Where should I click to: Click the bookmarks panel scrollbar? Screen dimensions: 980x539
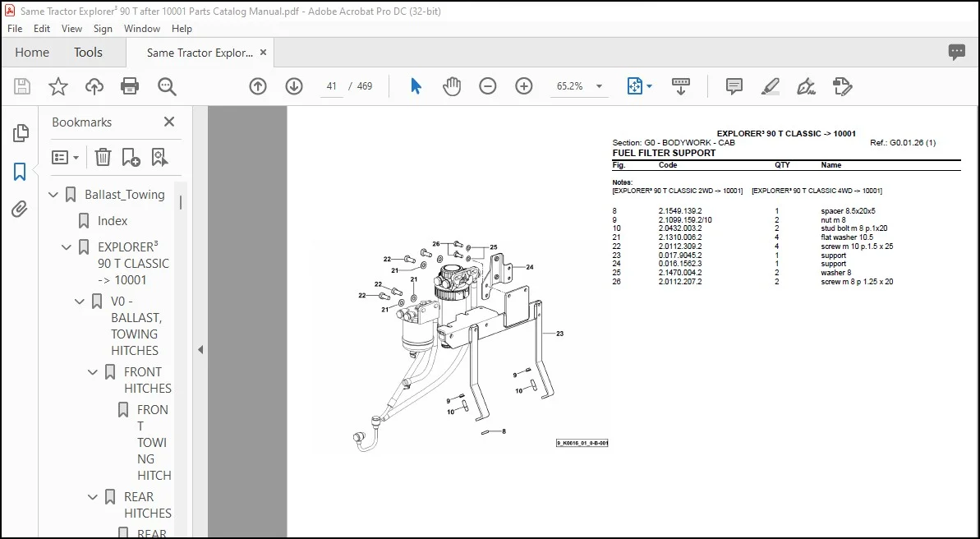181,203
